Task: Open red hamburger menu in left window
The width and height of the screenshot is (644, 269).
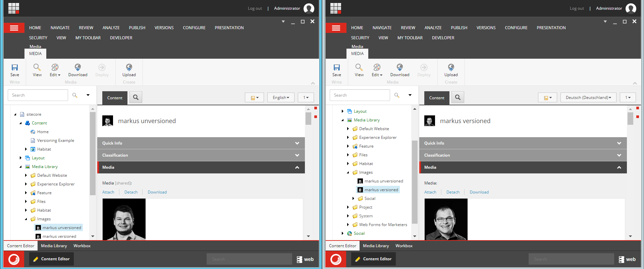Action: [14, 28]
